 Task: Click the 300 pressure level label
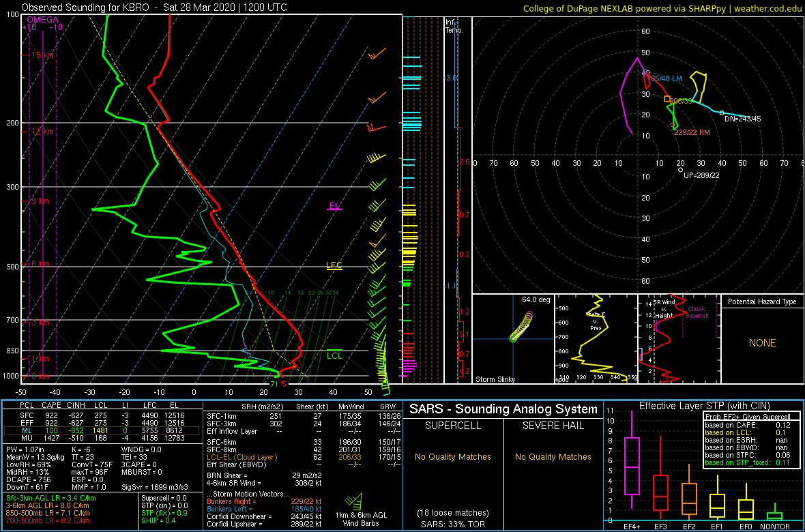(x=12, y=187)
